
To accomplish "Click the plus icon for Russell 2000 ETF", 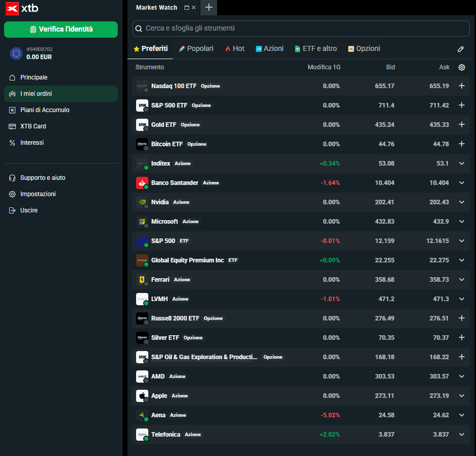I will 461,318.
